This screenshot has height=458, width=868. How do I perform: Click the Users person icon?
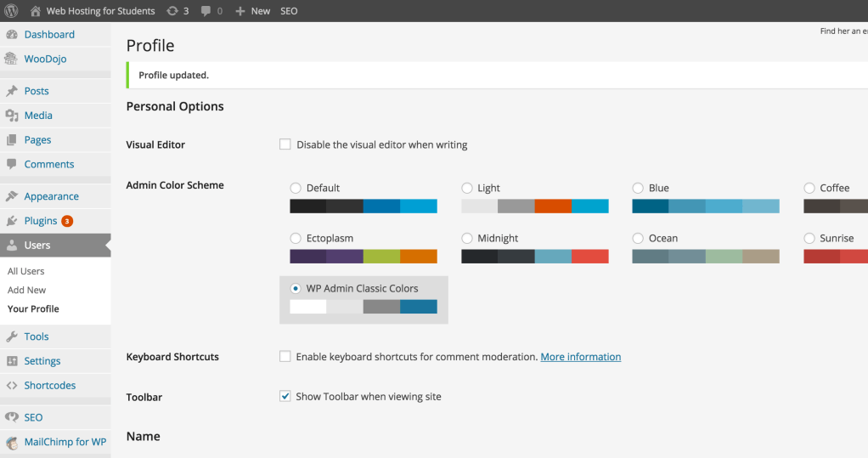click(12, 245)
